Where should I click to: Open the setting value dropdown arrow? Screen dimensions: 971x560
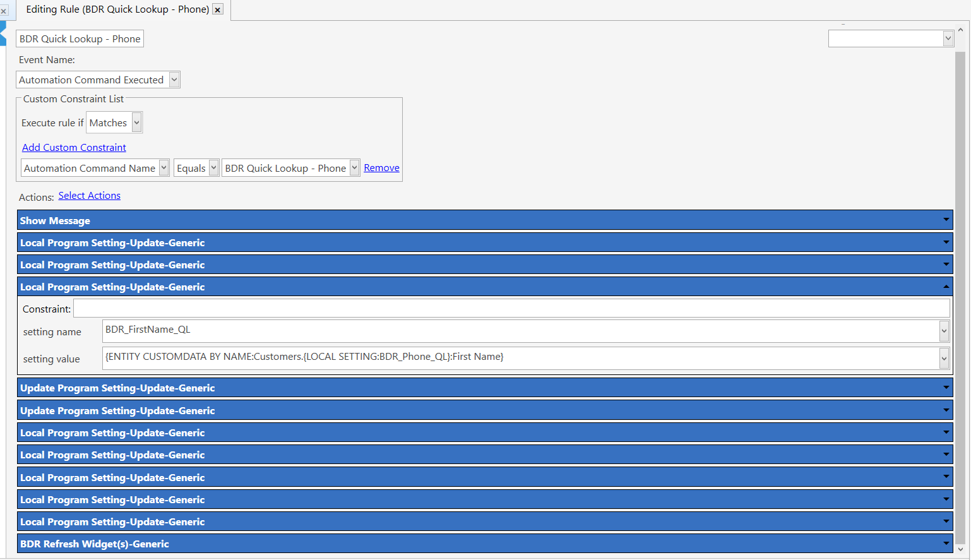pyautogui.click(x=944, y=358)
